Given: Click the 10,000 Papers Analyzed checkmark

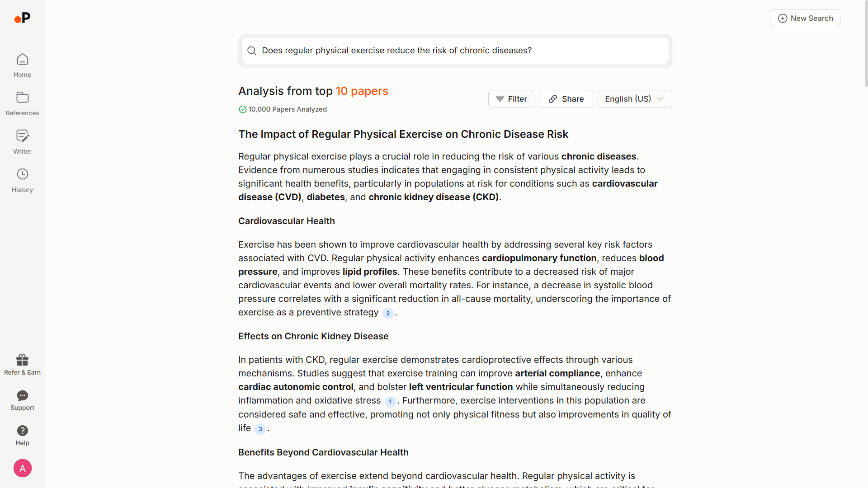Looking at the screenshot, I should (243, 109).
